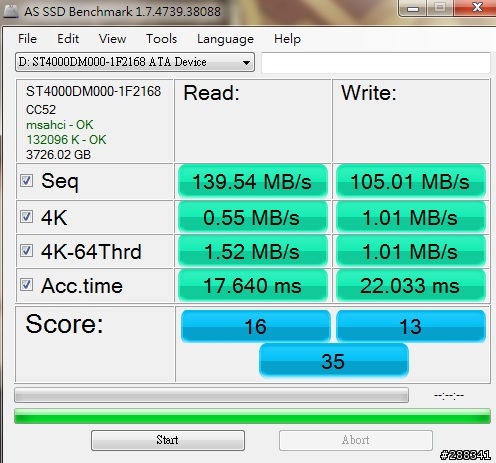Click the write score 13
Screen dimensions: 496x463
click(411, 326)
